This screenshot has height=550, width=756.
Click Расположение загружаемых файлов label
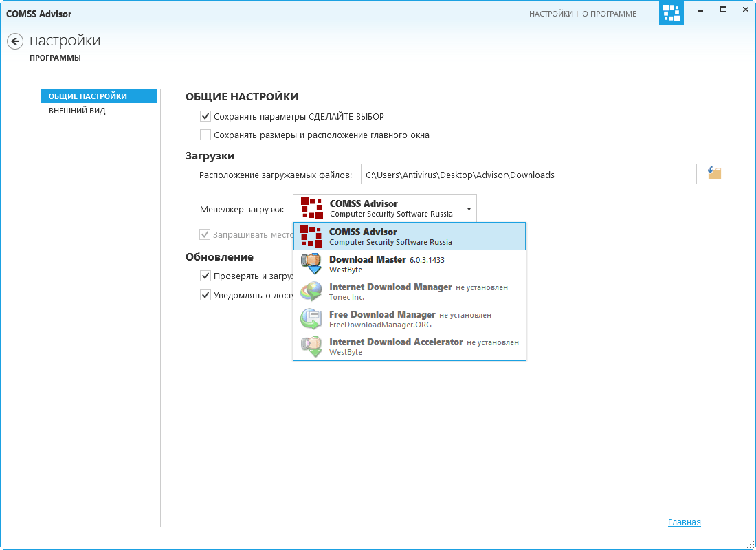(x=276, y=175)
